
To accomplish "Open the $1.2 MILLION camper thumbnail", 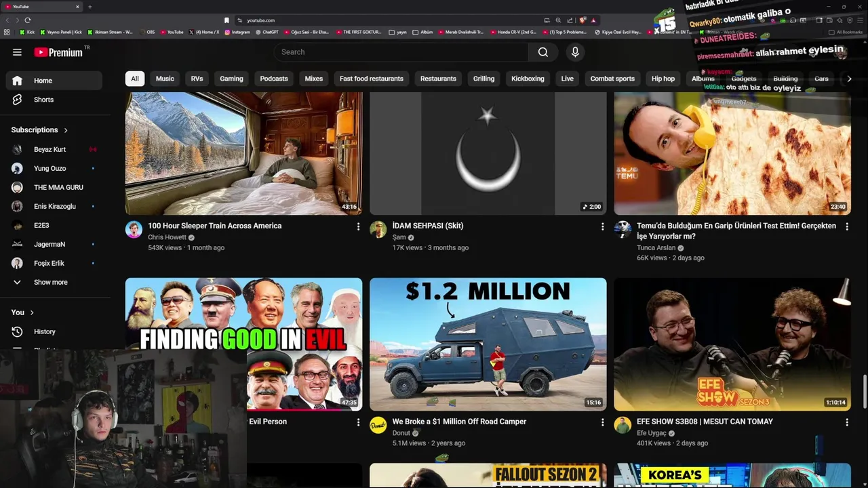I will point(488,344).
